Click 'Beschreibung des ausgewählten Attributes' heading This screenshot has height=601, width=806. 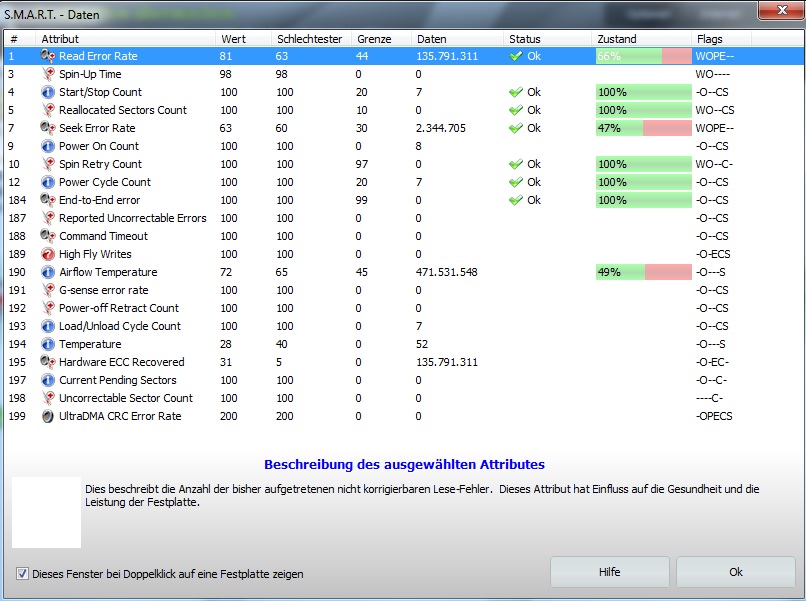click(404, 464)
